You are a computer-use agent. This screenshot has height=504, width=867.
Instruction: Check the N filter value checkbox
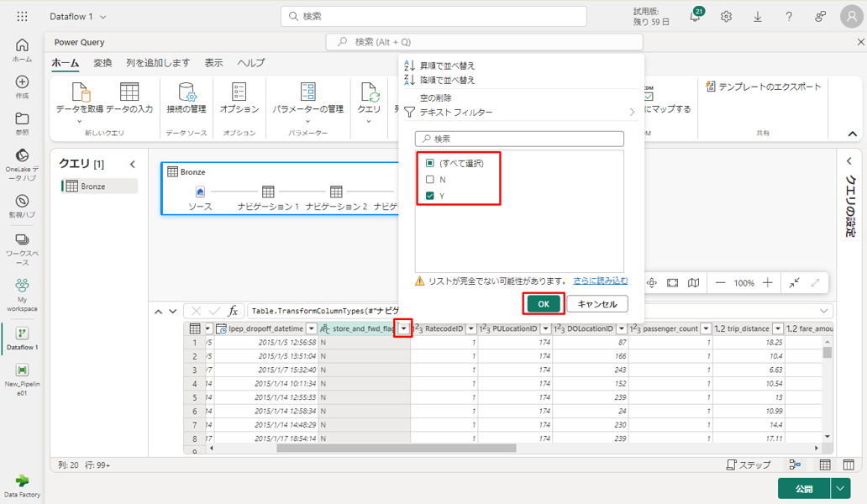(x=430, y=180)
